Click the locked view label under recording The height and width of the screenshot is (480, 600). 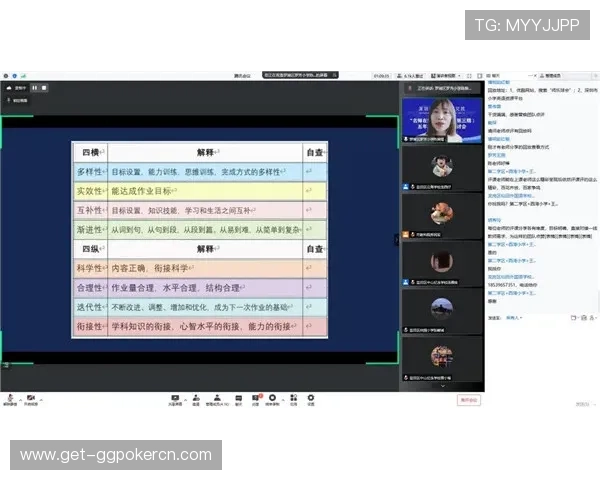[18, 100]
